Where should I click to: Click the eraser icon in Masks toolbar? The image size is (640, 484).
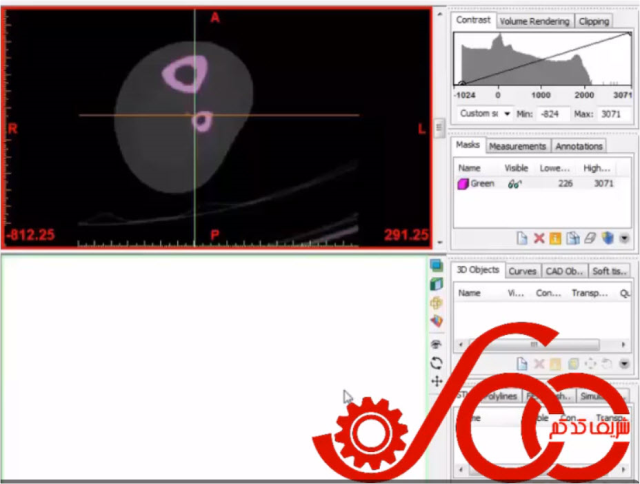click(590, 238)
